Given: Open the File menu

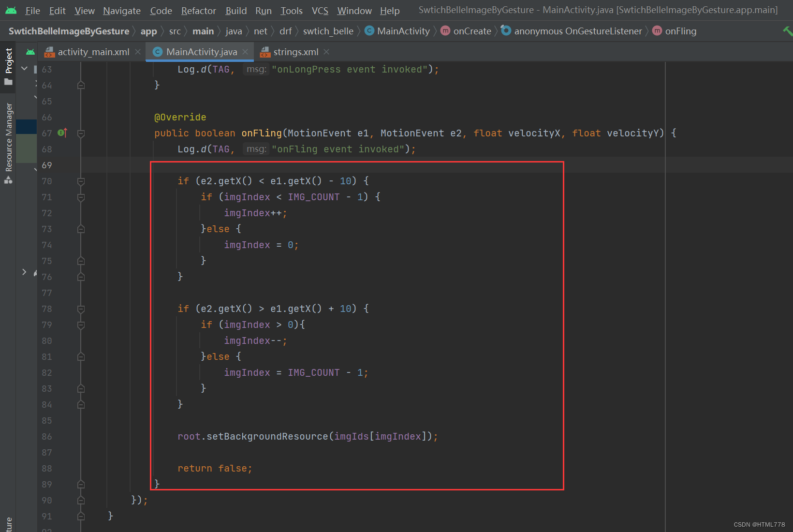Looking at the screenshot, I should coord(32,11).
